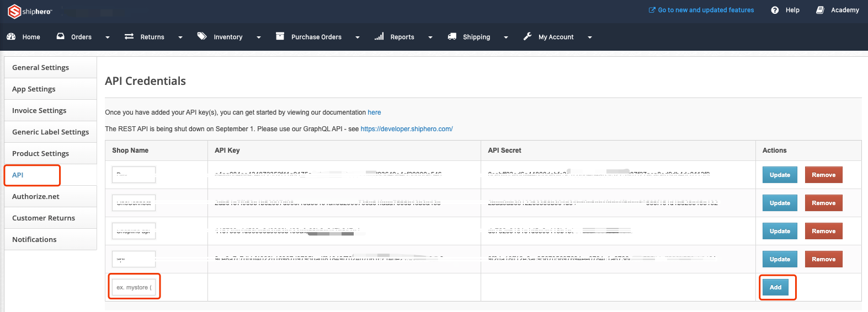Open the Help link
The height and width of the screenshot is (312, 868).
792,10
